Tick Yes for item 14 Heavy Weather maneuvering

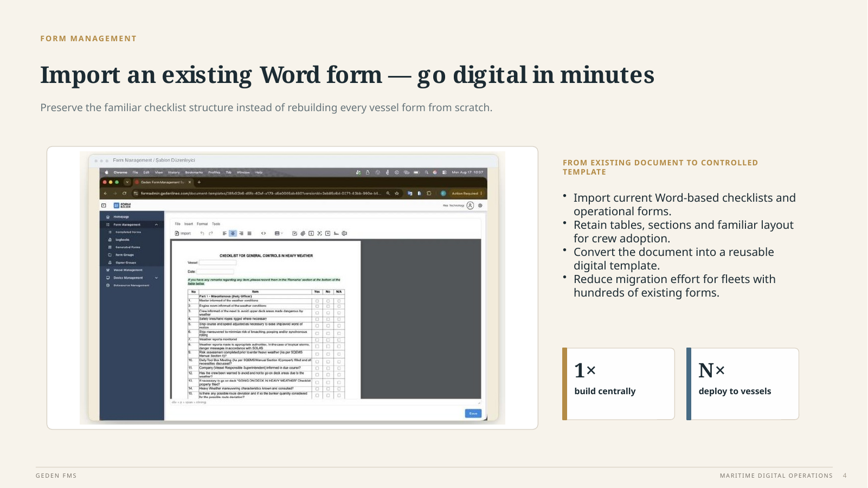click(x=317, y=389)
